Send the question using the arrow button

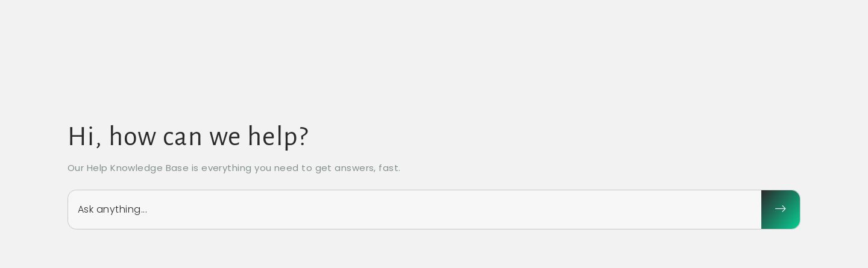781,210
